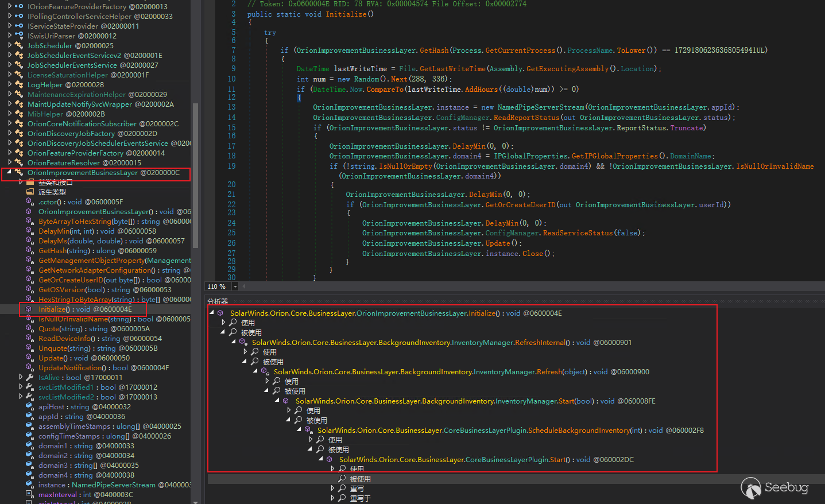This screenshot has height=504, width=825.
Task: Collapse the OrionImprovementBusinessLayer class node
Action: (x=9, y=172)
